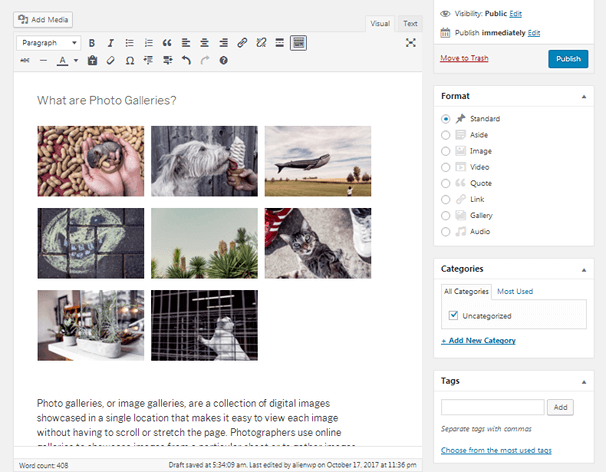Open the special character omega tool
The height and width of the screenshot is (472, 606).
click(x=130, y=61)
